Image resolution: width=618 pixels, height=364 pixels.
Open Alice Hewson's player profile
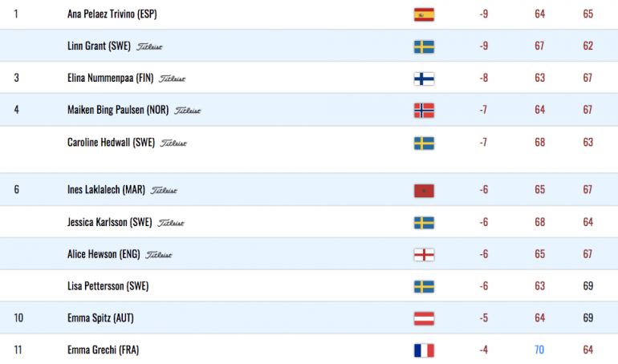point(104,254)
